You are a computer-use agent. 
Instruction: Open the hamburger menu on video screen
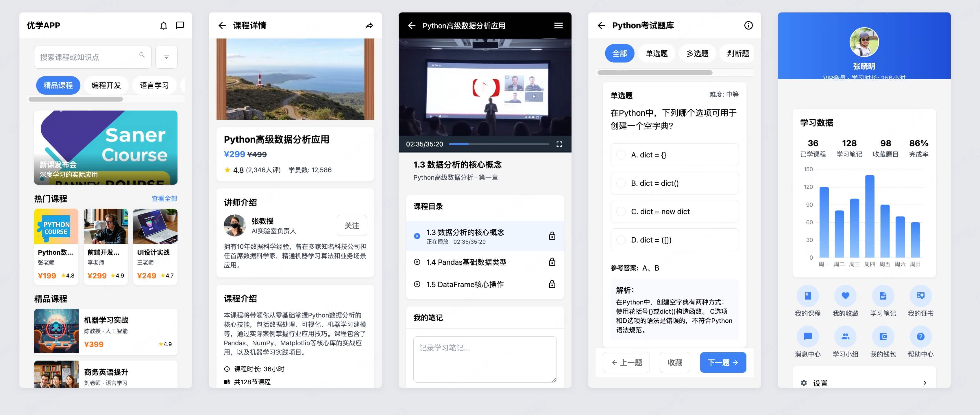point(559,25)
